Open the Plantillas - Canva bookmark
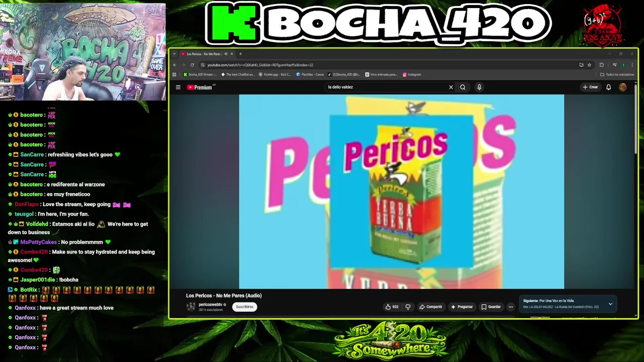 [x=310, y=74]
